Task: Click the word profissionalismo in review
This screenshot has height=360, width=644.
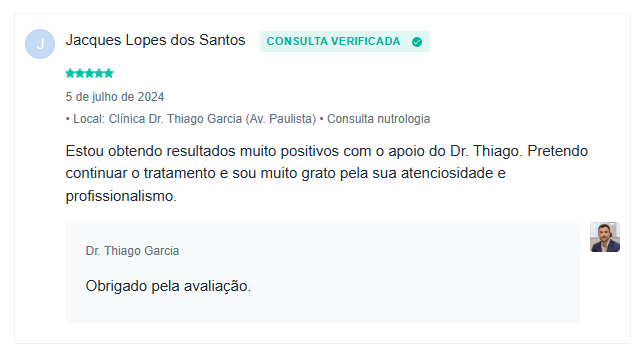Action: pyautogui.click(x=120, y=196)
